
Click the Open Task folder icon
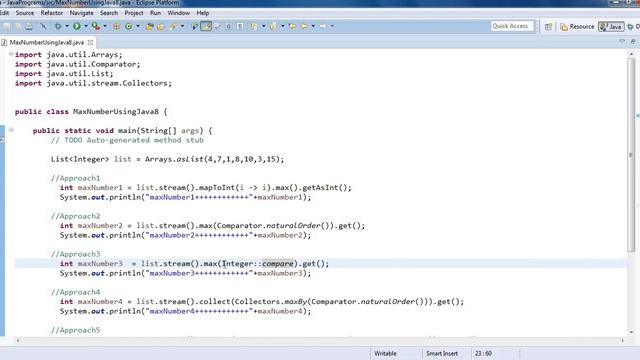pos(161,26)
